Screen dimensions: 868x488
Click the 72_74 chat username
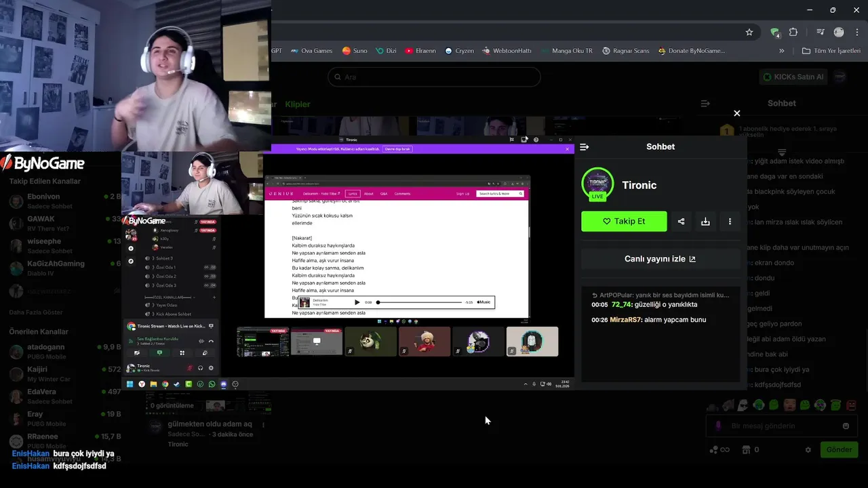pyautogui.click(x=621, y=304)
